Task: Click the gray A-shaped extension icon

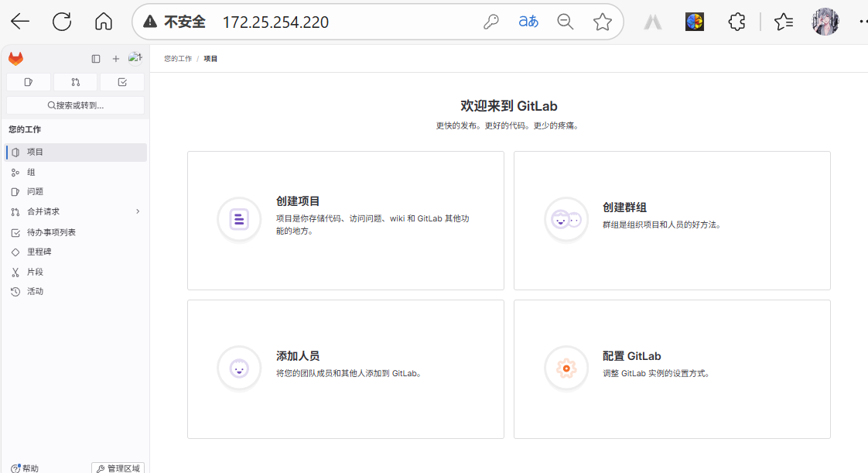Action: (x=653, y=22)
